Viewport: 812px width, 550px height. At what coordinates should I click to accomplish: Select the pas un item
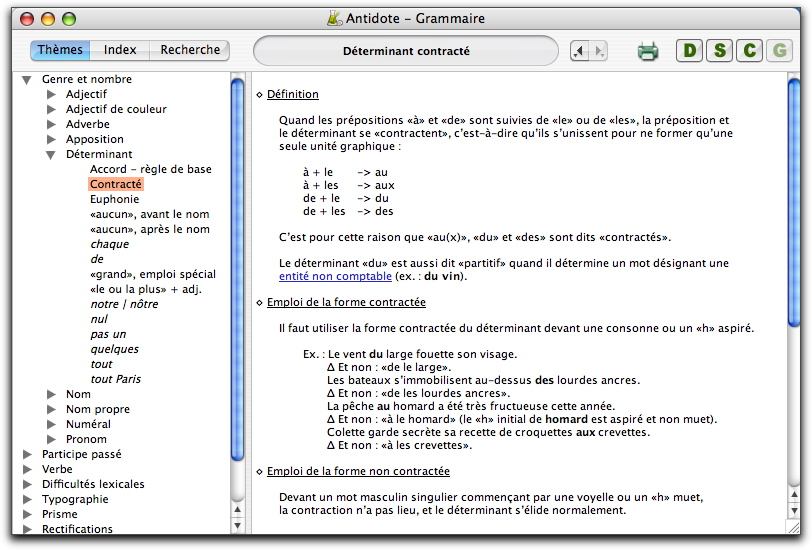click(108, 335)
